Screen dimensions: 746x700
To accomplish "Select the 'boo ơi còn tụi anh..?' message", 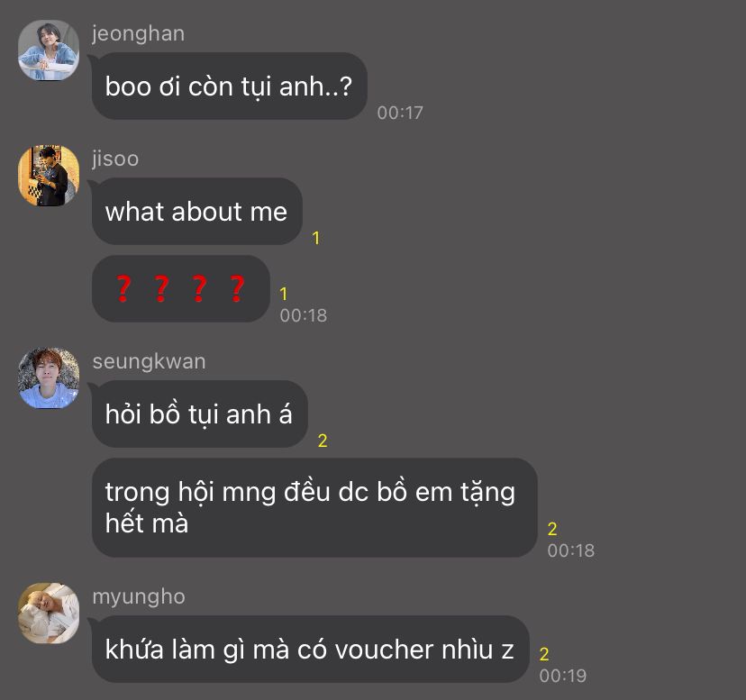I will (230, 86).
